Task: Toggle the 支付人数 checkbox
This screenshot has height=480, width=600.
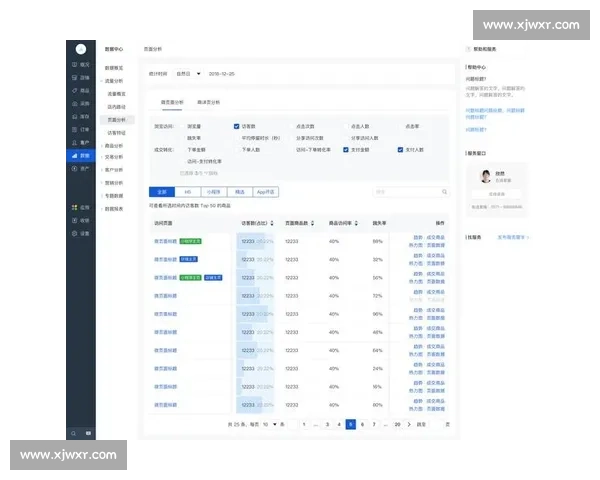Action: (400, 149)
